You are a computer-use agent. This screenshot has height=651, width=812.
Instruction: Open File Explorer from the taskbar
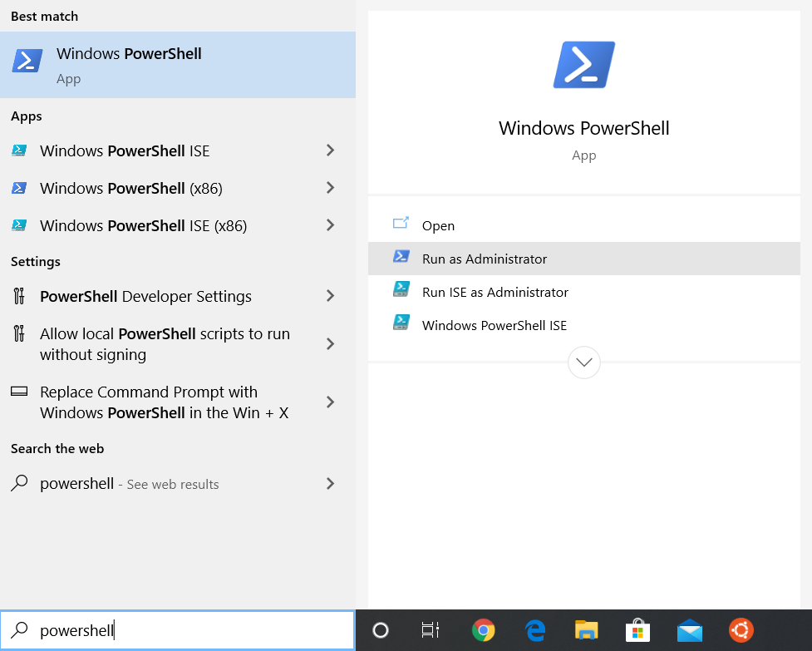pyautogui.click(x=587, y=630)
